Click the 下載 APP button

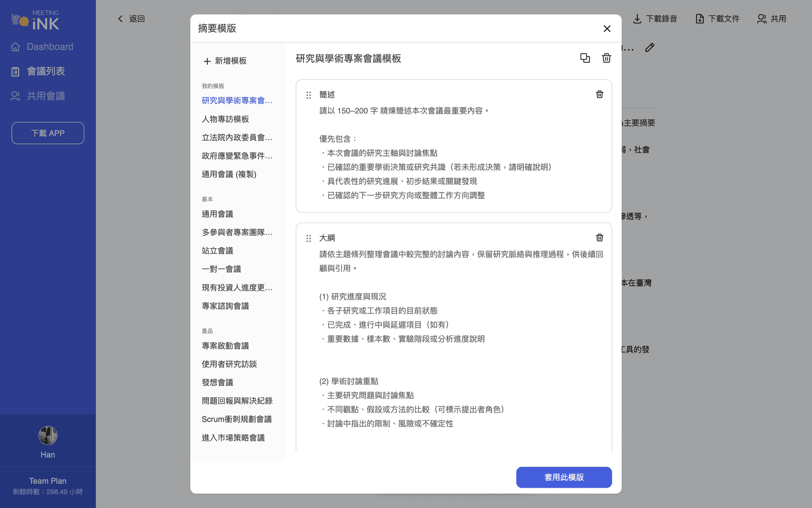47,133
